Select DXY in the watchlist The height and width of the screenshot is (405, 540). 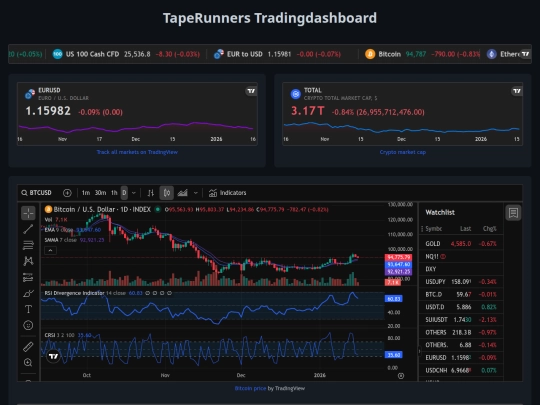click(461, 269)
